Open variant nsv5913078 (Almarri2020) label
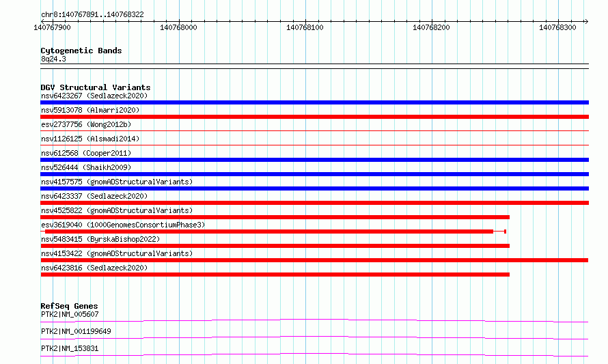 click(90, 110)
